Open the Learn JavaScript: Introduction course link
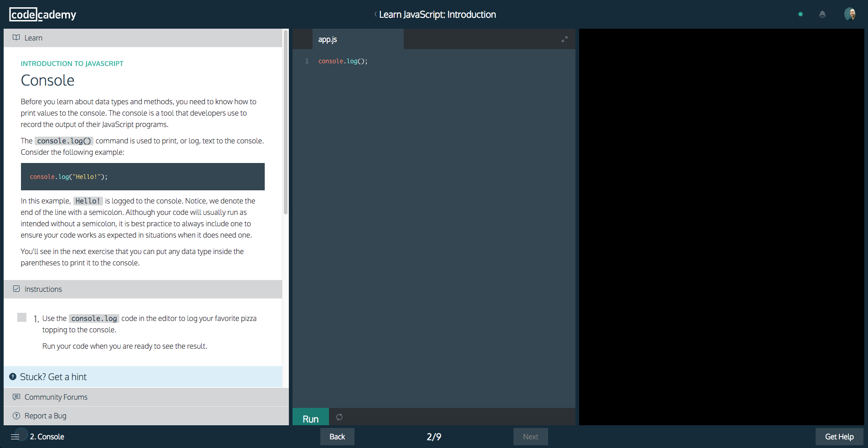 pyautogui.click(x=437, y=15)
